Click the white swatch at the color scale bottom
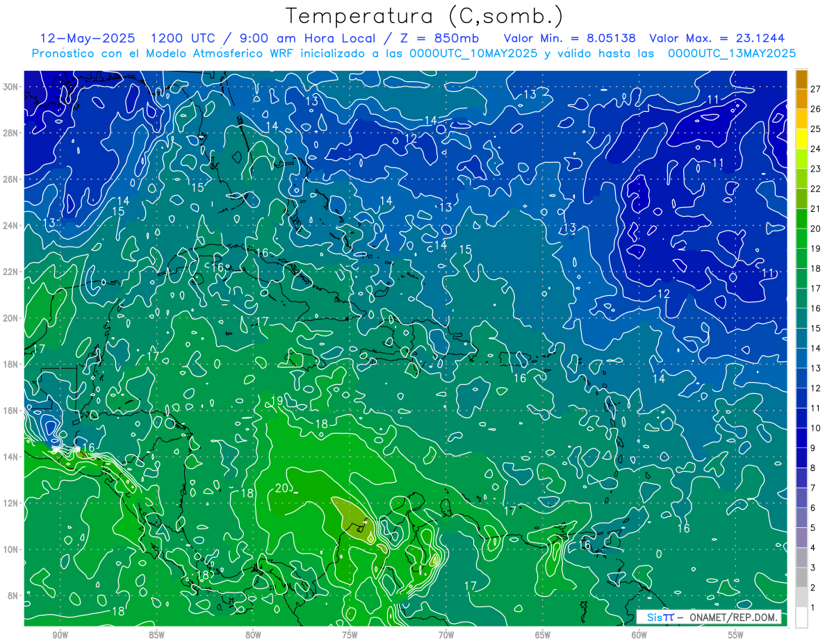The height and width of the screenshot is (644, 834). (x=801, y=618)
